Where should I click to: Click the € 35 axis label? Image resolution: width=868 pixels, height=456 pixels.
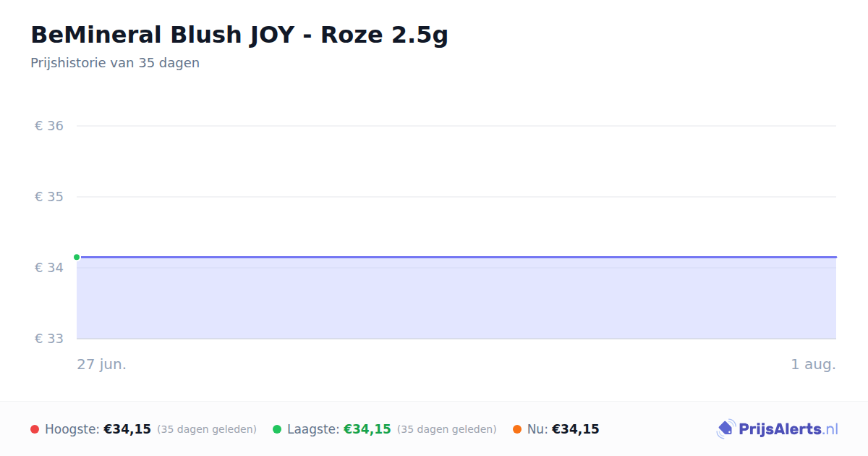49,197
